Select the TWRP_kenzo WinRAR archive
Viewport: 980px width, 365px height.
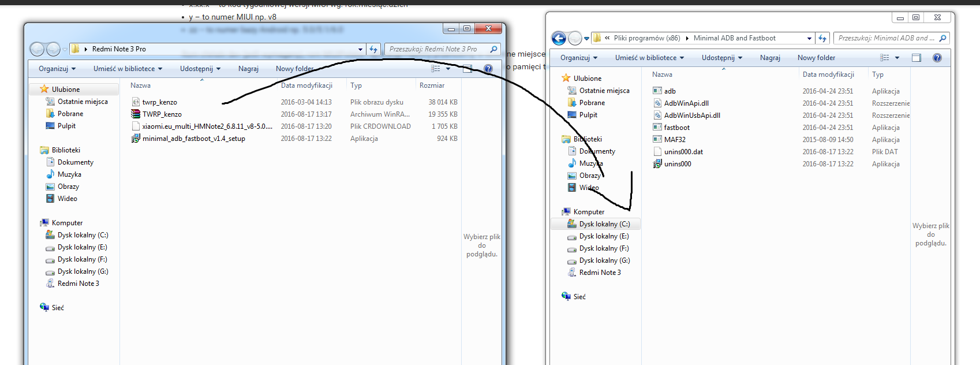pos(162,114)
